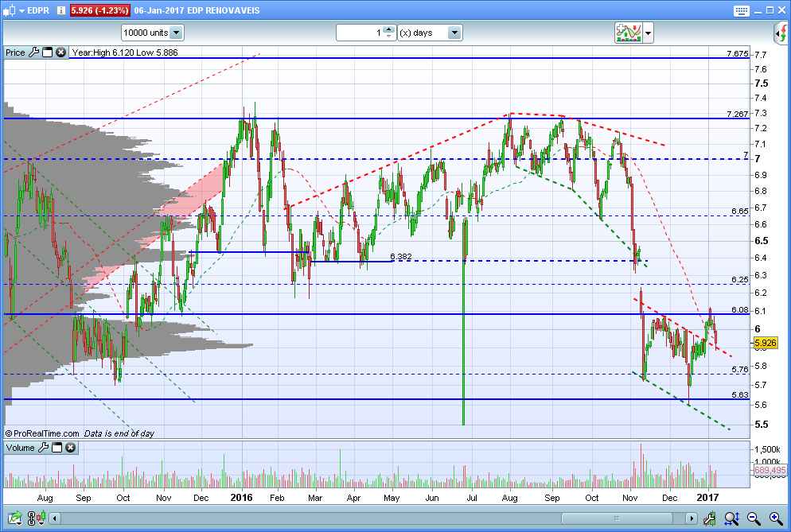Screen dimensions: 791x532
Task: Click the Jul marker on time axis
Action: (x=472, y=499)
